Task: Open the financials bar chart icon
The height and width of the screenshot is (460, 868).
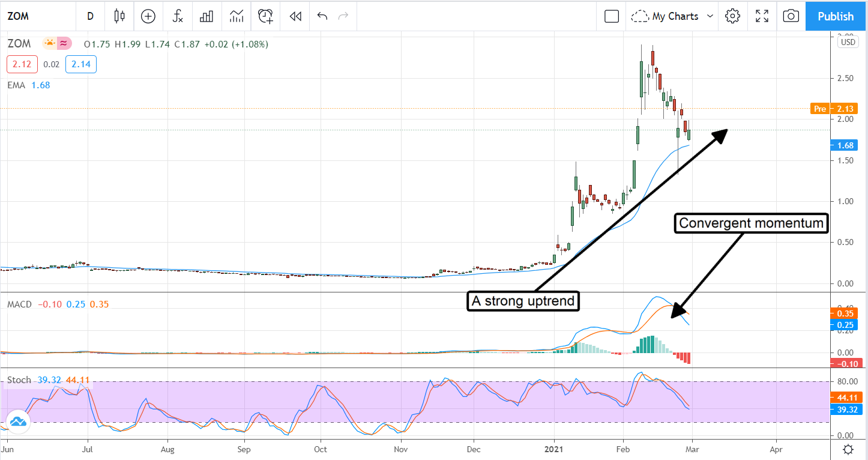Action: click(206, 16)
